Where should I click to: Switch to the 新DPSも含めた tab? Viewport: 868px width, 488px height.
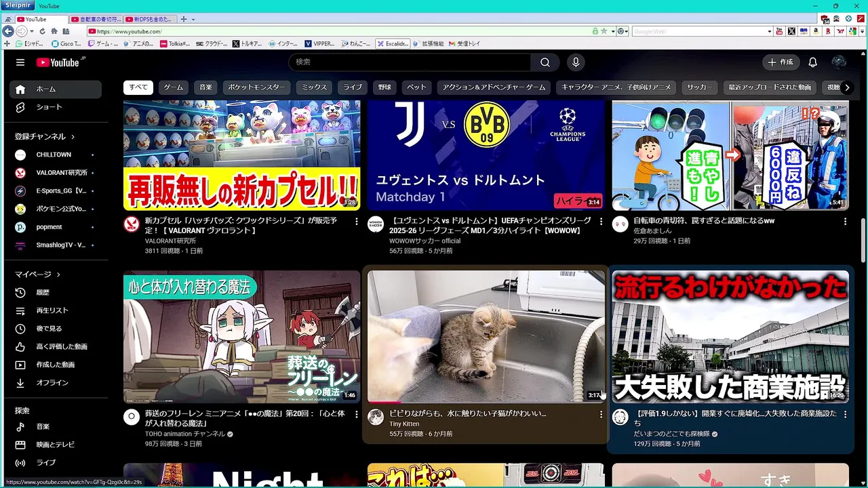pos(150,19)
